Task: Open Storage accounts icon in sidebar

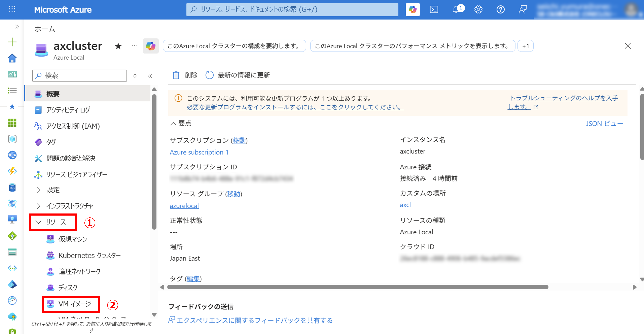Action: (x=12, y=252)
